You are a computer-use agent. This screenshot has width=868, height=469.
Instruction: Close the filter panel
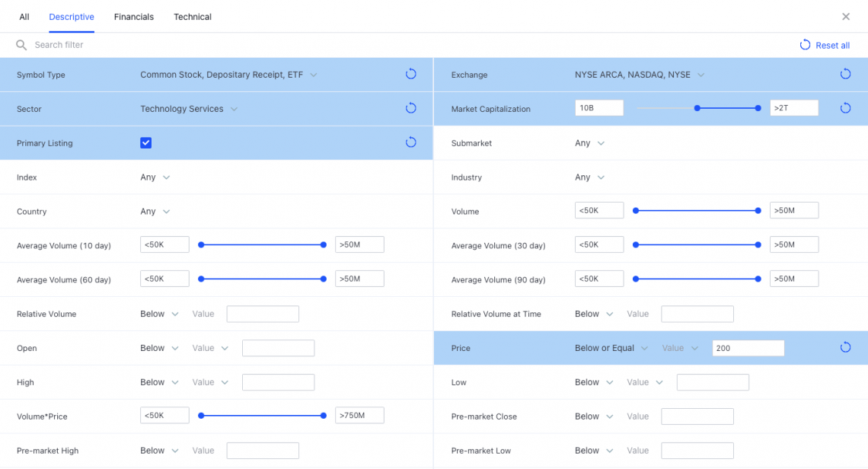click(x=846, y=17)
